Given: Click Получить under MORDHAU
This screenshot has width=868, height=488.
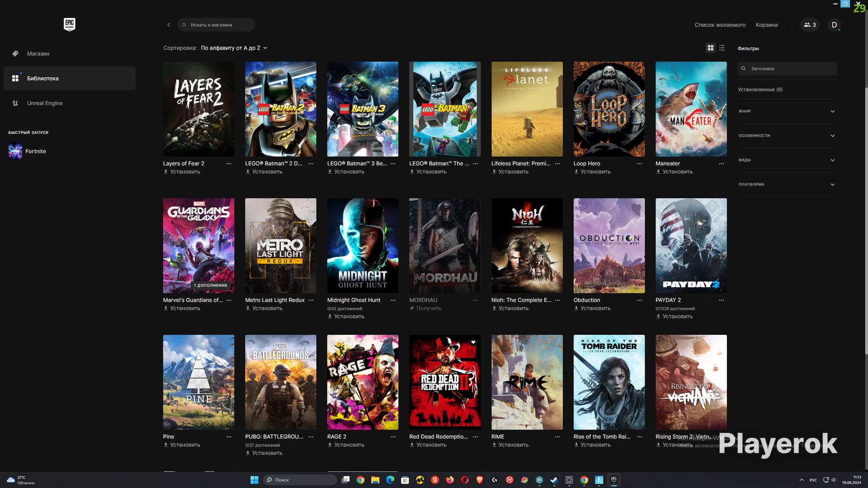Looking at the screenshot, I should coord(426,308).
